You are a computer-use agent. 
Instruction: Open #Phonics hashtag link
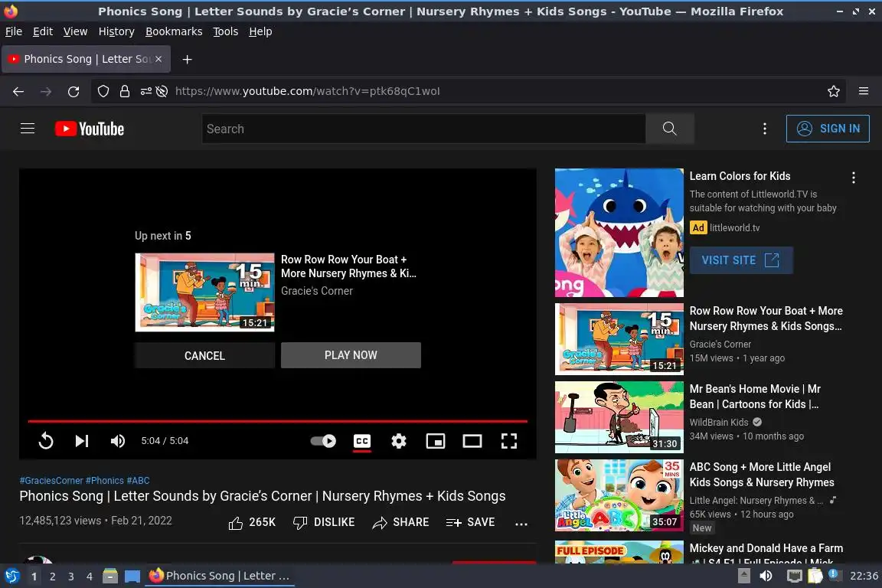(x=105, y=481)
